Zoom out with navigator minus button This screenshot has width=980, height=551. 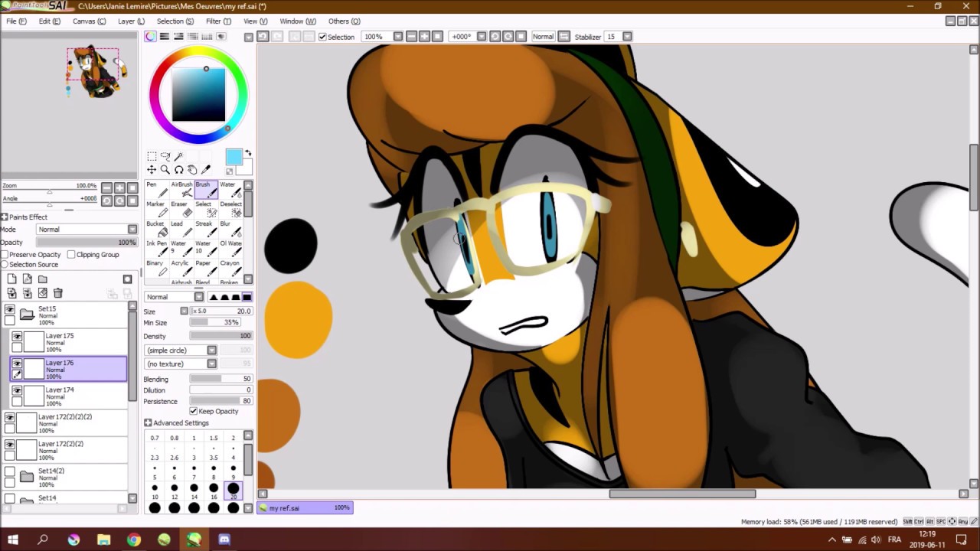point(107,187)
